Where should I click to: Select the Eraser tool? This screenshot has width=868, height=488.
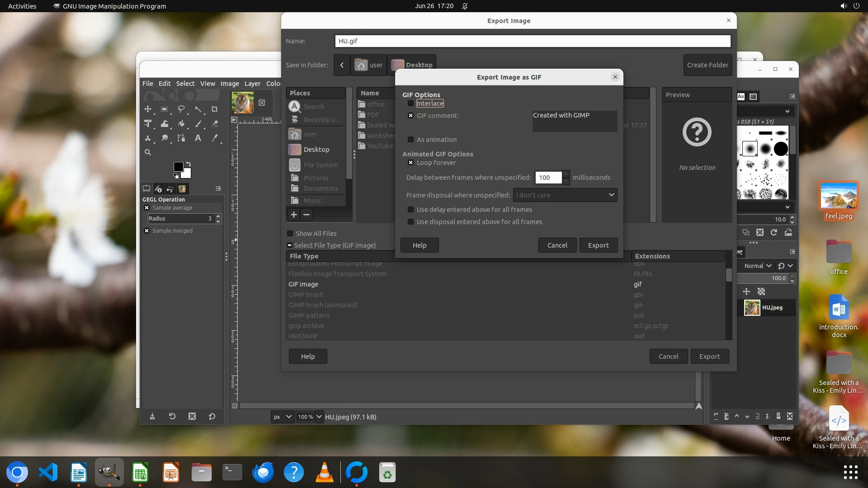(215, 124)
